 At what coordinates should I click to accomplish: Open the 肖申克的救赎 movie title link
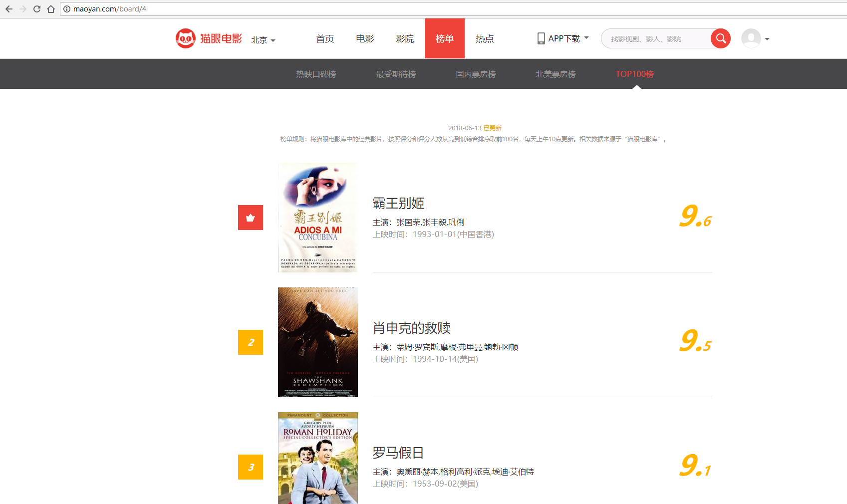[x=412, y=328]
